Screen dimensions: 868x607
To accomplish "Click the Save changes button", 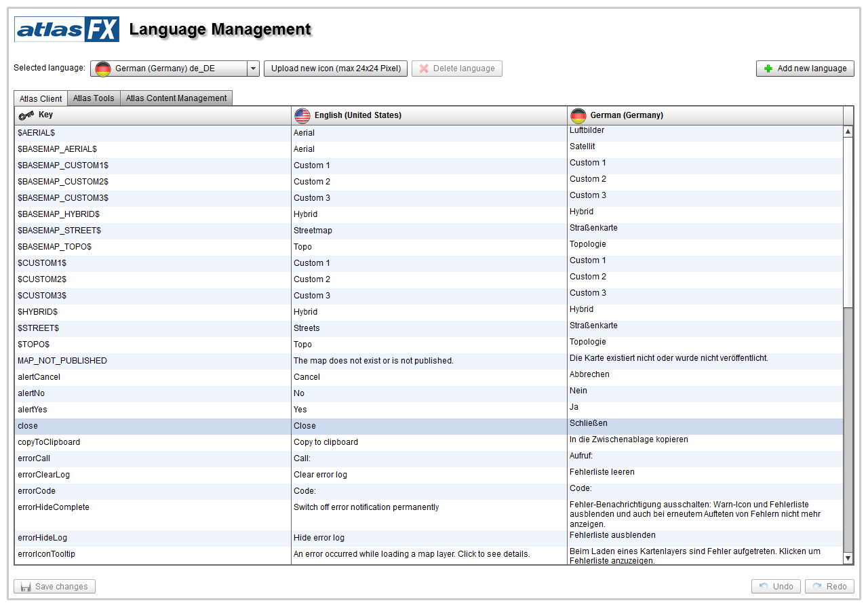I will coord(55,587).
